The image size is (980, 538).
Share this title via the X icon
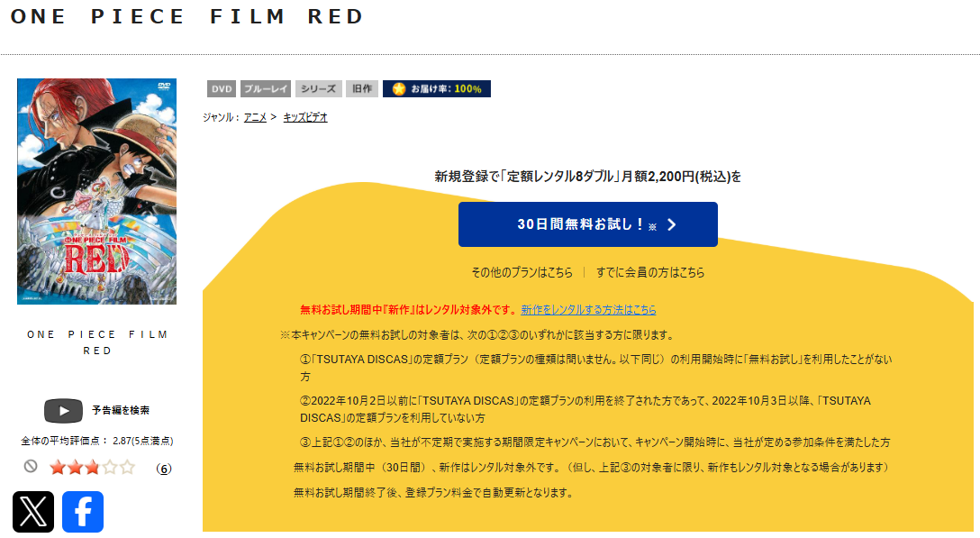point(34,510)
